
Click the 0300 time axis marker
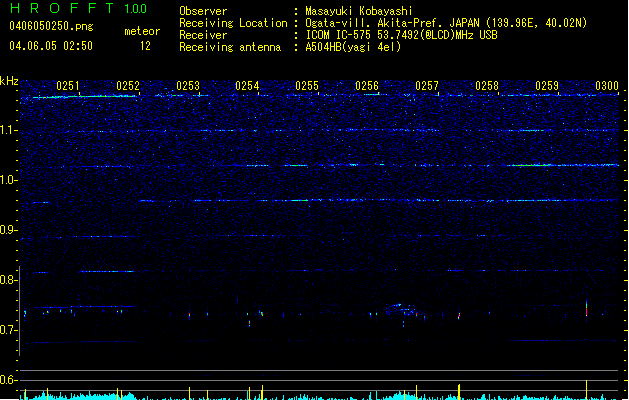[x=607, y=86]
